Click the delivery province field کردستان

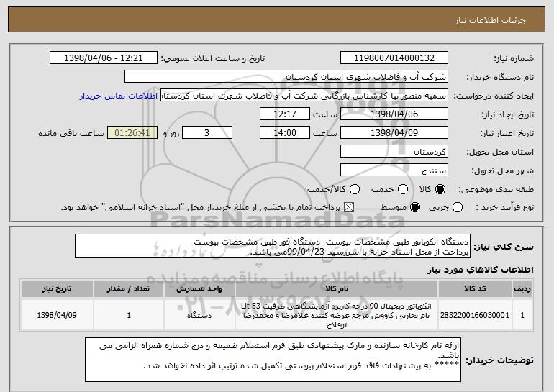pyautogui.click(x=394, y=152)
